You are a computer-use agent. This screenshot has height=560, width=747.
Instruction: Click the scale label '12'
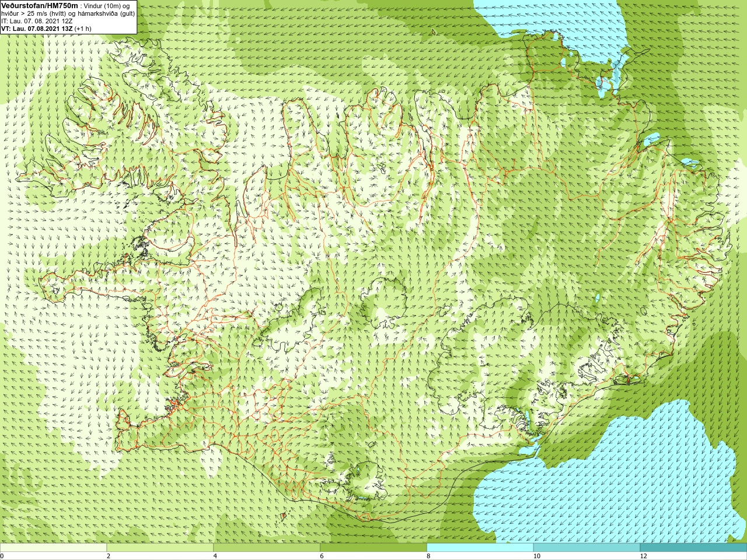click(x=644, y=556)
